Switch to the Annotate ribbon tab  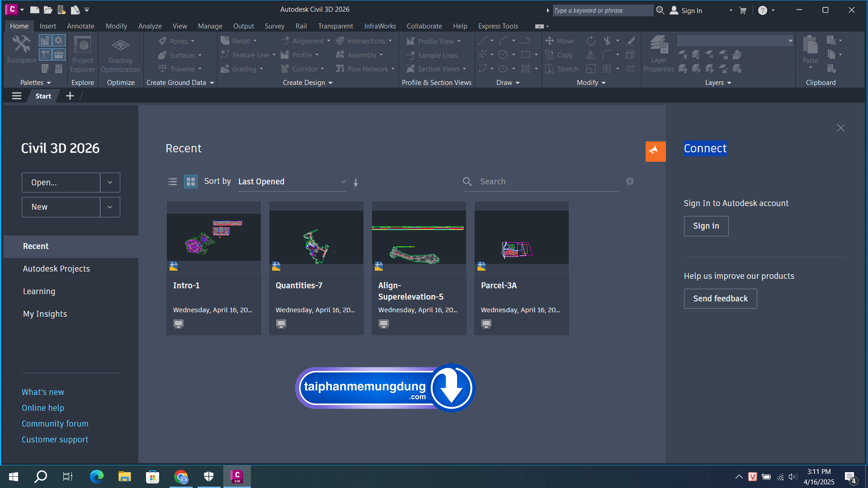(x=80, y=26)
